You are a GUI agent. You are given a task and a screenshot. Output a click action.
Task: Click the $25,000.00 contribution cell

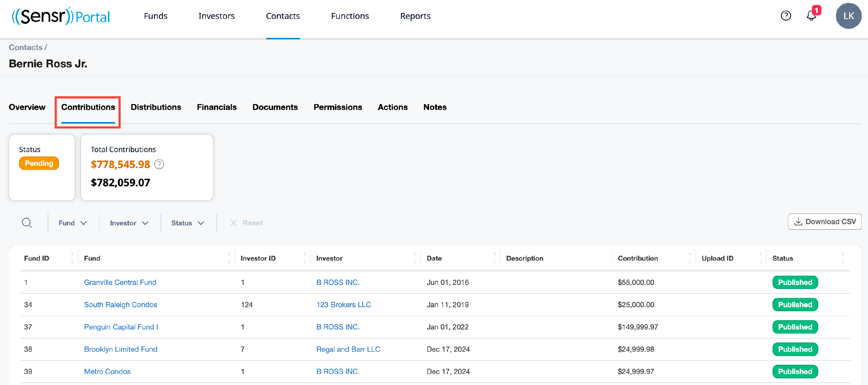pyautogui.click(x=636, y=305)
